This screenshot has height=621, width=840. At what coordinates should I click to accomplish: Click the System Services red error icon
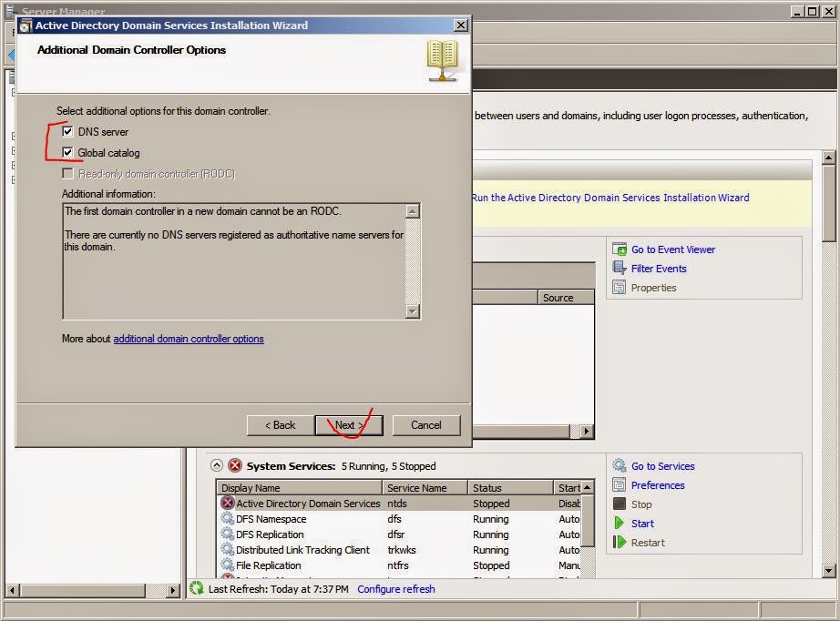[x=235, y=465]
